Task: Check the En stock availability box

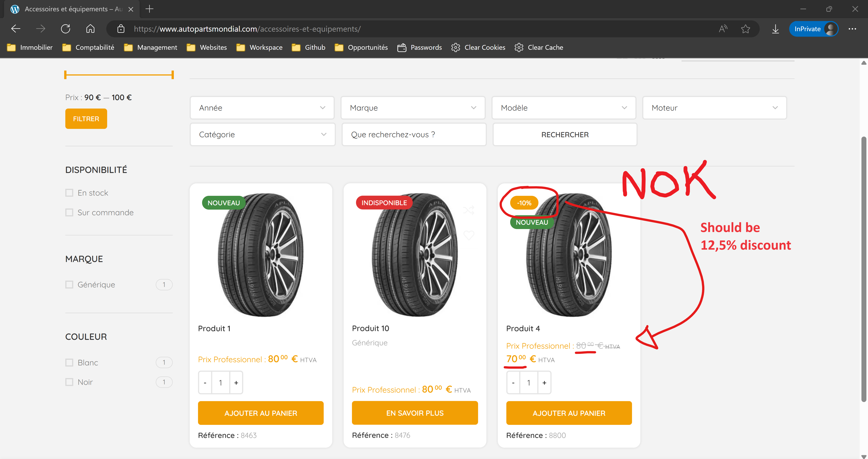Action: pyautogui.click(x=69, y=193)
